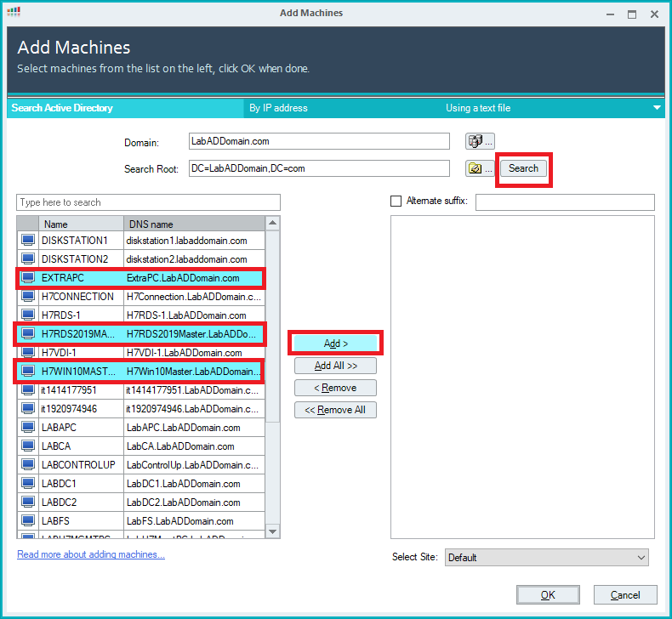Click the Search Root folder browse icon
This screenshot has width=672, height=619.
(x=480, y=168)
